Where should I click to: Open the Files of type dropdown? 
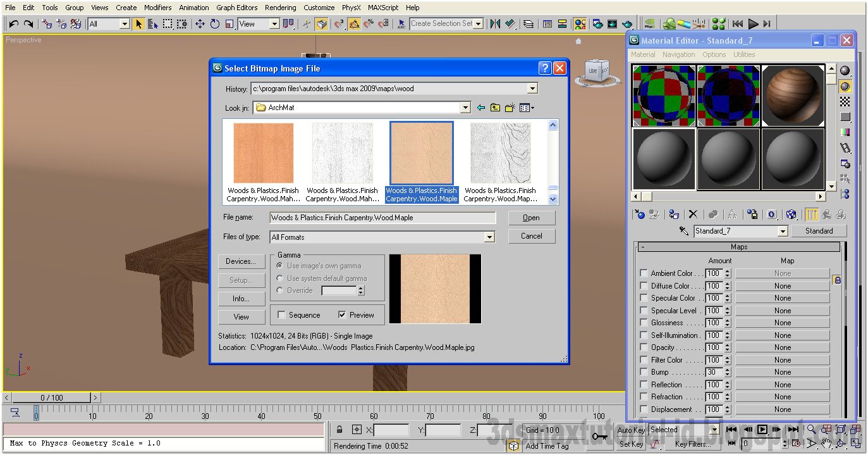point(489,236)
